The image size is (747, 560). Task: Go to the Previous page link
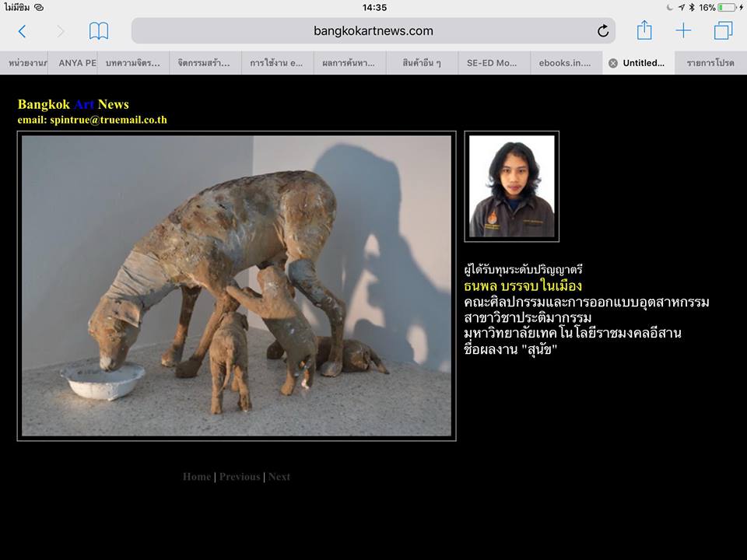tap(240, 477)
